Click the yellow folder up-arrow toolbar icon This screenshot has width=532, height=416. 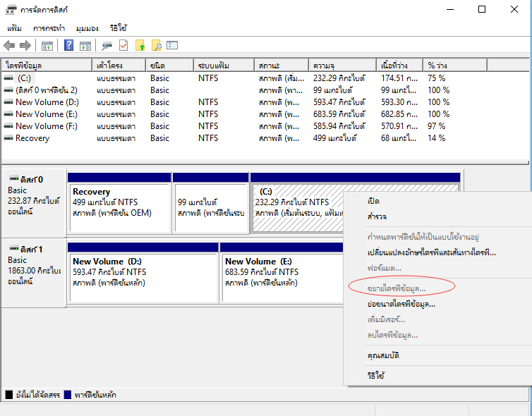(x=140, y=46)
